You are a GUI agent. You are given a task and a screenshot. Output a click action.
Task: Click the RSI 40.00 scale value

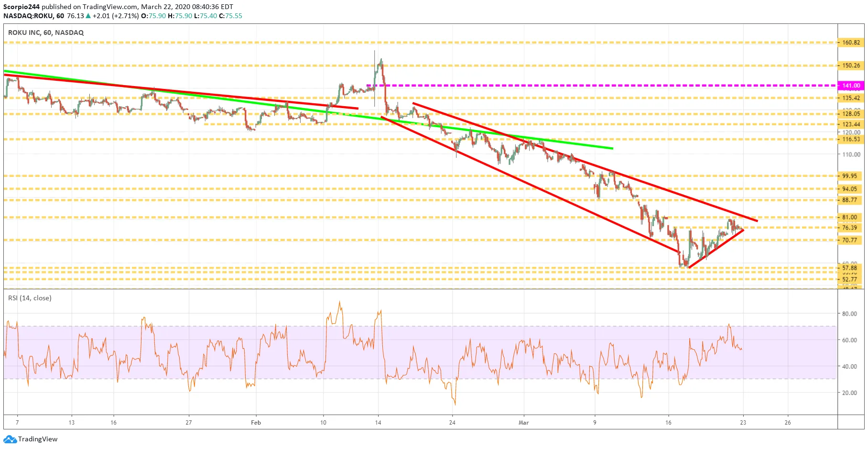[849, 366]
